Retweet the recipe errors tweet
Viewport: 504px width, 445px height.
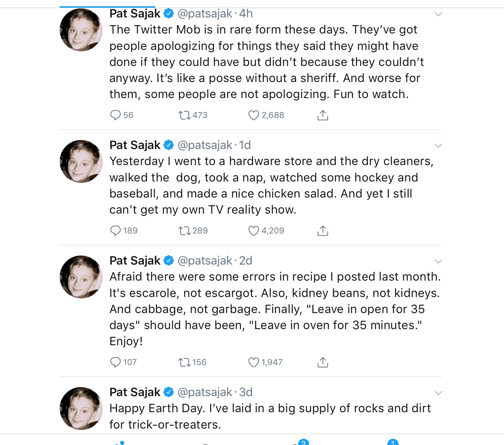click(x=184, y=362)
